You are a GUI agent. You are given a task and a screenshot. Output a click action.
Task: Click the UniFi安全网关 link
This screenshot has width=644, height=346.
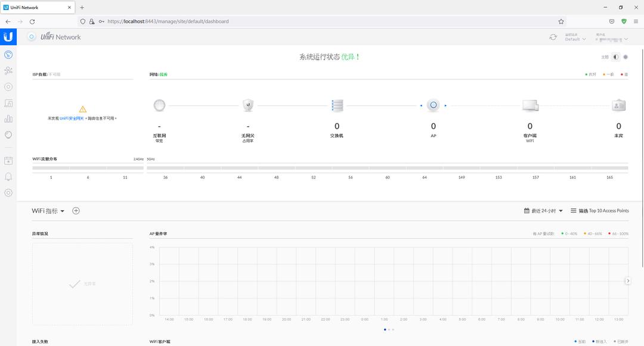click(x=72, y=119)
